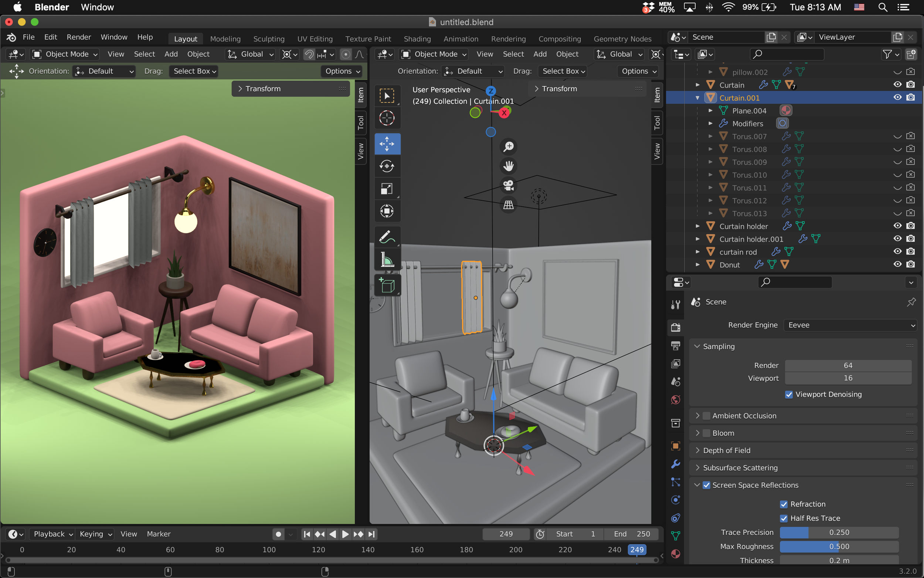Select the Select Box tool in toolbar
The image size is (924, 578).
click(387, 95)
